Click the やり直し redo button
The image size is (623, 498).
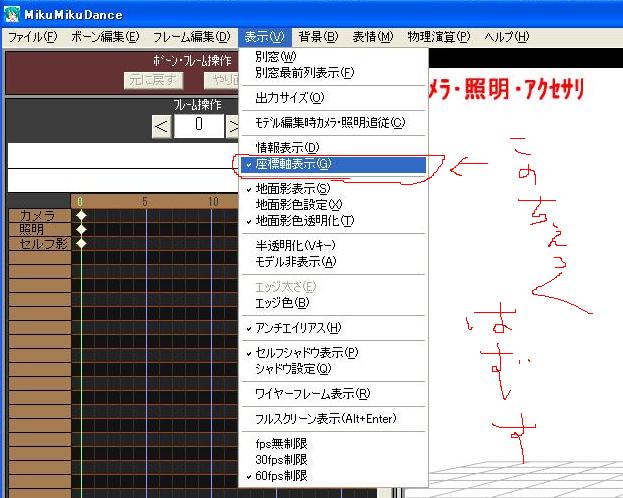[x=222, y=80]
